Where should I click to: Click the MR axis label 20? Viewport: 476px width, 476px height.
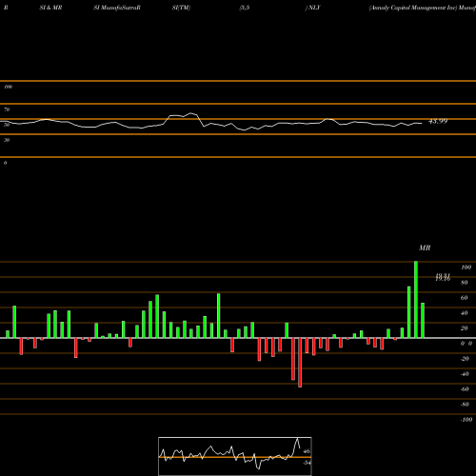(x=464, y=328)
